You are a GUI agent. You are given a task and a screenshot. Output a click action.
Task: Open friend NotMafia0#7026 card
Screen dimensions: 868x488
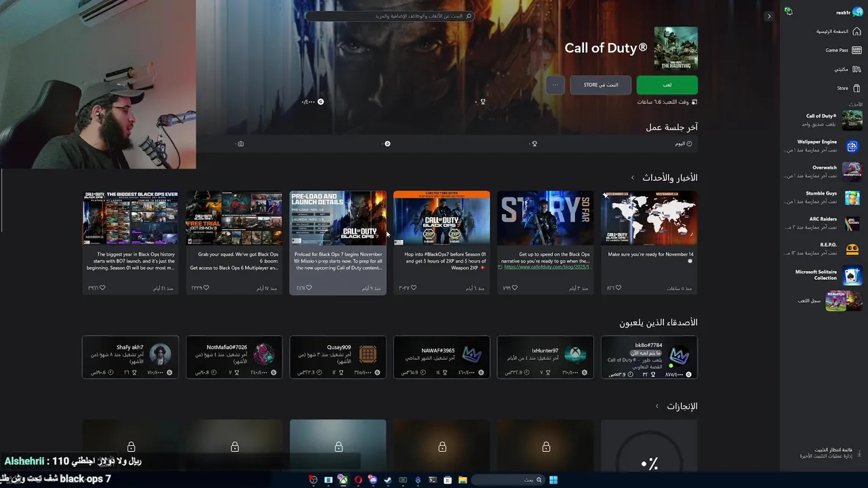tap(234, 357)
